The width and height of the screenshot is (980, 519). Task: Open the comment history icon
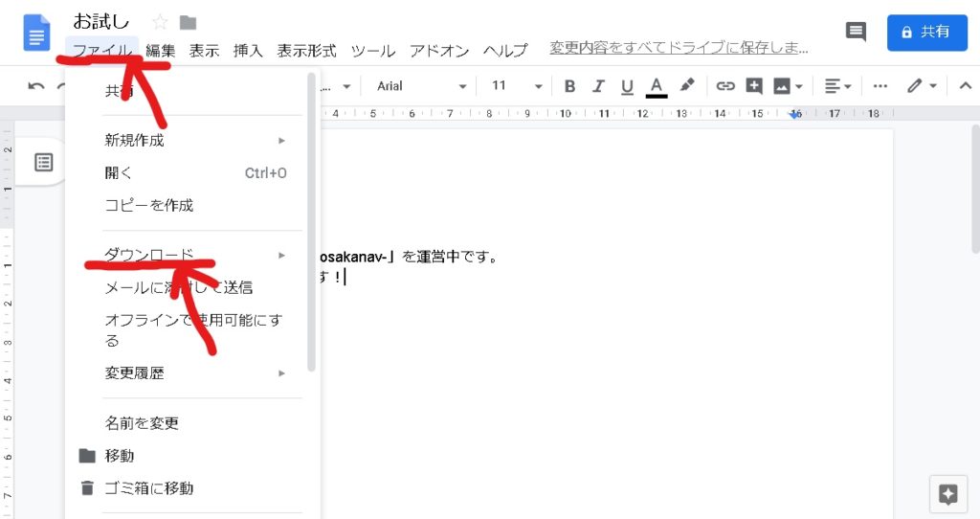coord(856,32)
